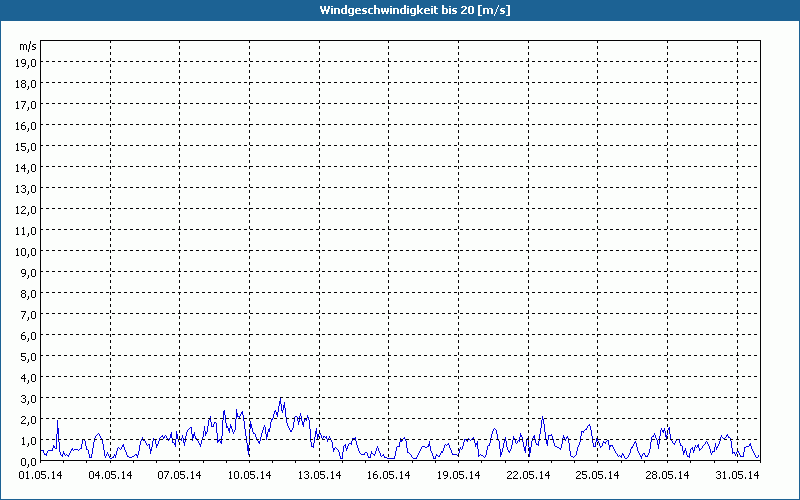Image resolution: width=800 pixels, height=500 pixels.
Task: Select the 22.05.14 date label
Action: click(x=529, y=475)
